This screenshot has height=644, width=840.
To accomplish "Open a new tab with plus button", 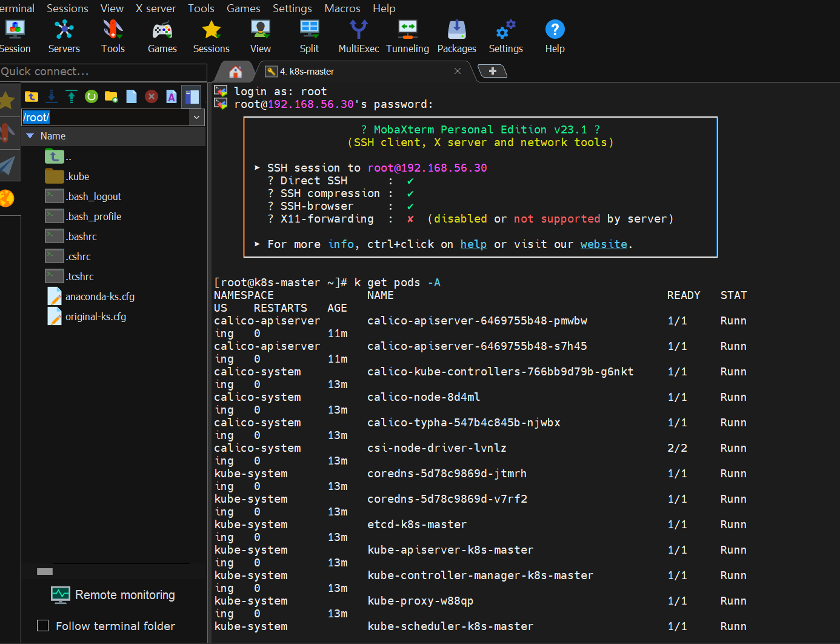I will (492, 71).
